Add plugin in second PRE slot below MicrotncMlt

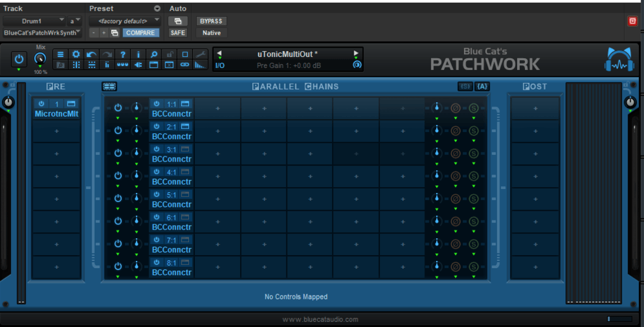pos(56,131)
